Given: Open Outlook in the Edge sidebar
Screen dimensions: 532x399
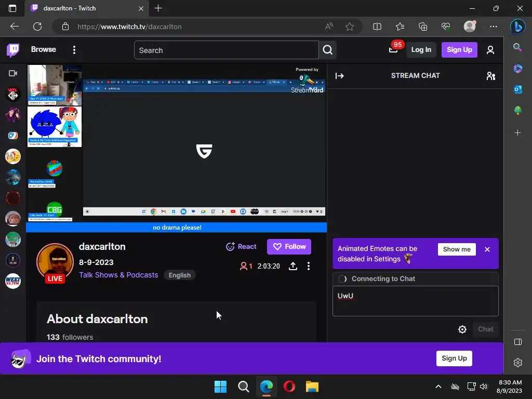Looking at the screenshot, I should tap(517, 89).
